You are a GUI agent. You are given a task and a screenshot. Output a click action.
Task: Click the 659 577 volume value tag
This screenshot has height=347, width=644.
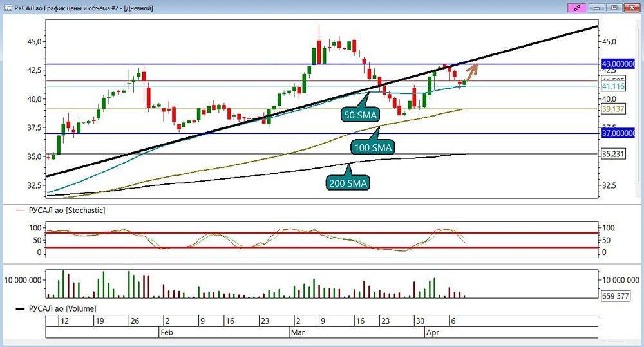tap(615, 295)
